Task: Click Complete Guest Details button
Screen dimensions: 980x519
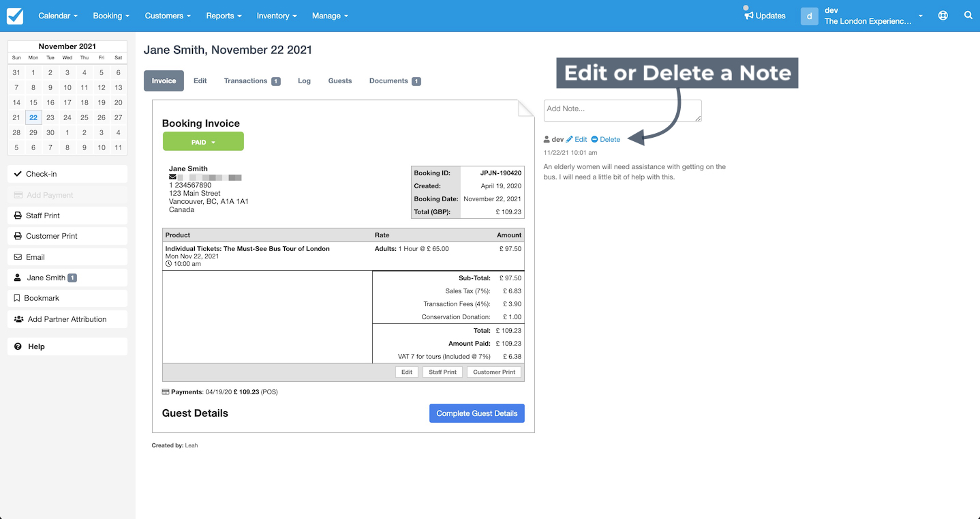Action: coord(477,413)
